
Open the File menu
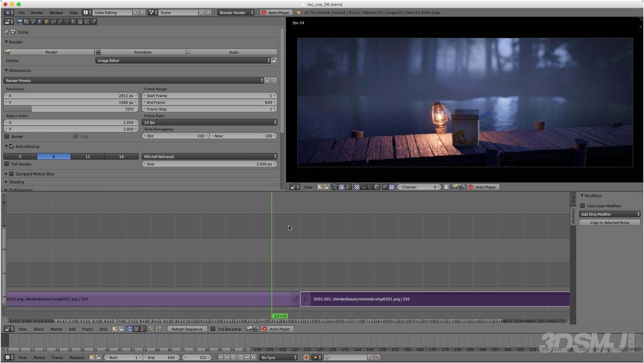[x=21, y=12]
